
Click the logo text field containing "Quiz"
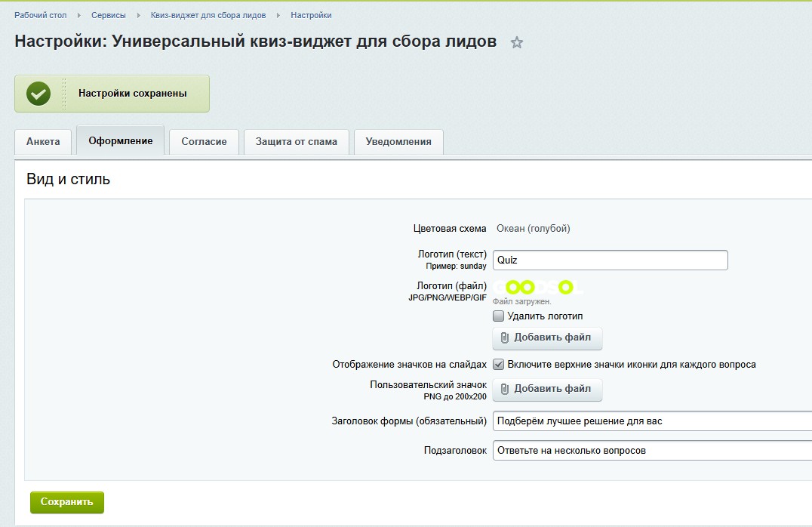[610, 260]
